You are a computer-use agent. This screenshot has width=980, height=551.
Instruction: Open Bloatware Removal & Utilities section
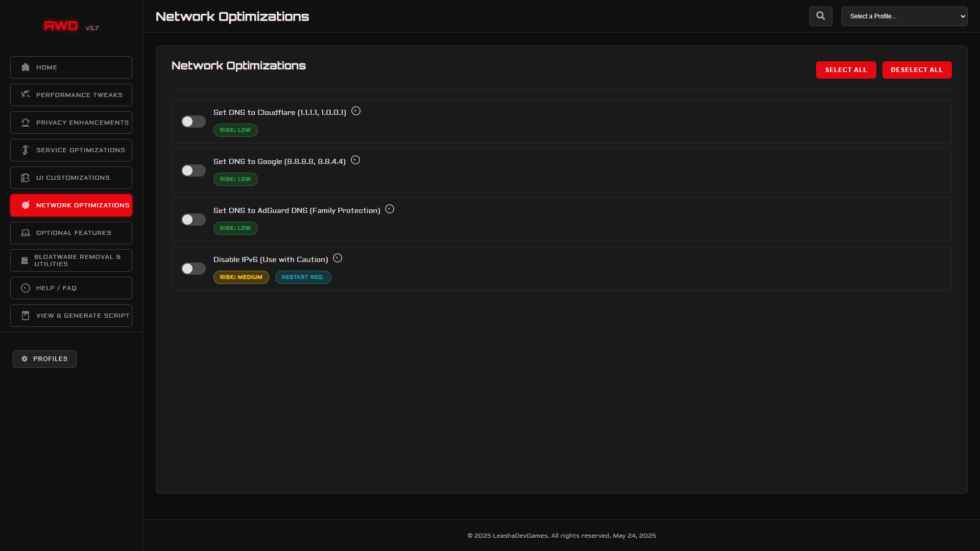pyautogui.click(x=71, y=260)
